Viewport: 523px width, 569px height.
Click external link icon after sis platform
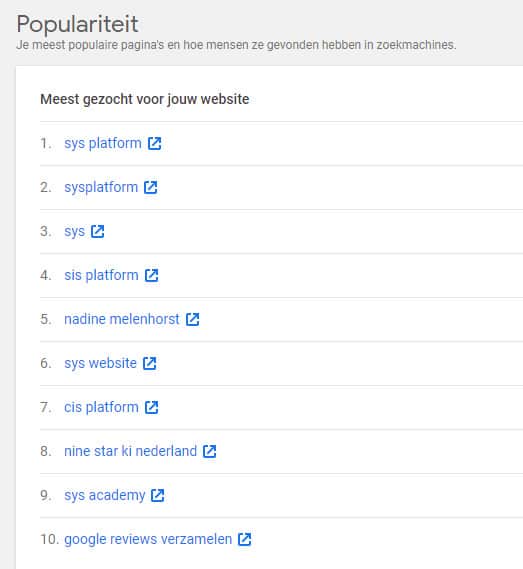tap(151, 275)
